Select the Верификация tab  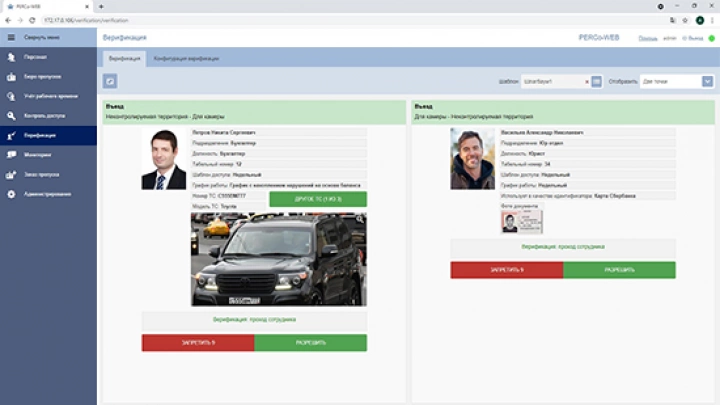click(x=124, y=59)
